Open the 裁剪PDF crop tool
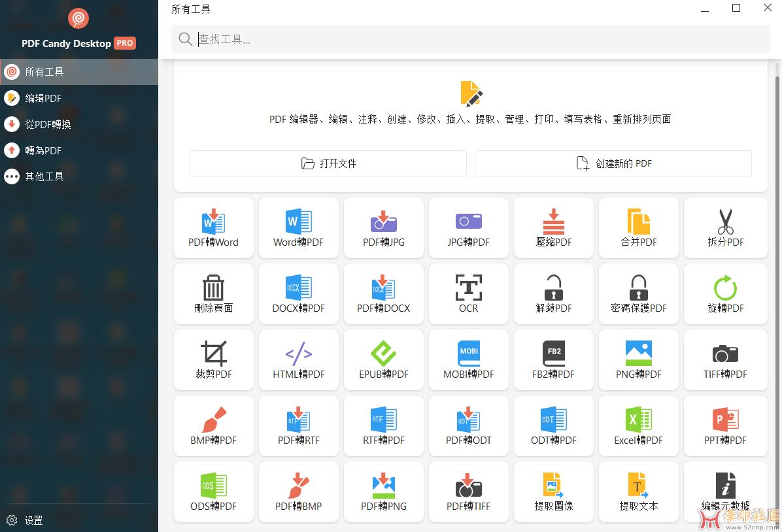The image size is (782, 532). click(x=213, y=359)
